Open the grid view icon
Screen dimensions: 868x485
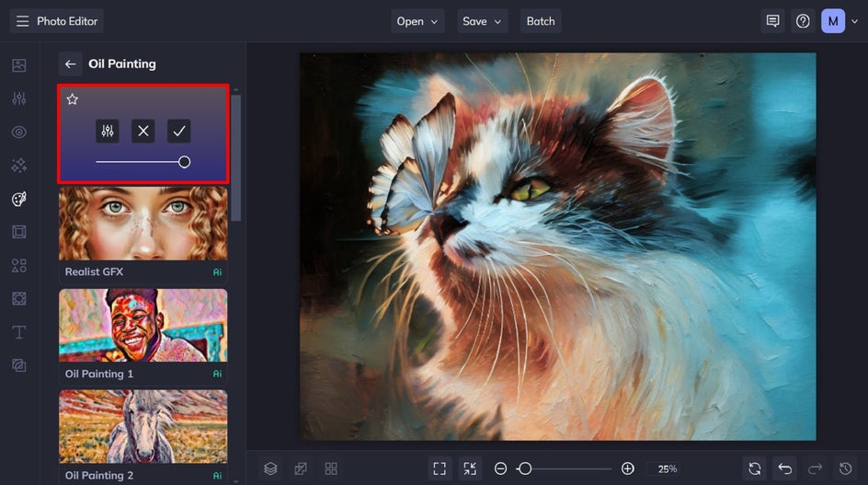331,469
